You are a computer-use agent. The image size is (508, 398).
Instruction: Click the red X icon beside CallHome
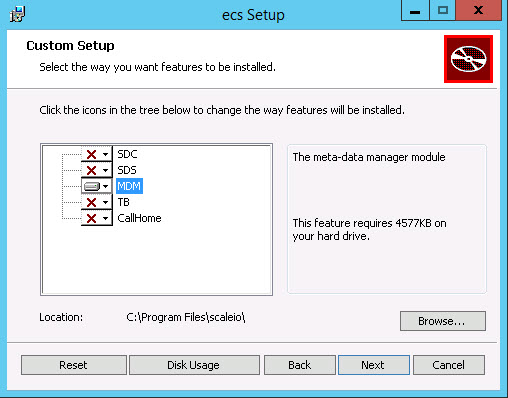click(x=91, y=218)
